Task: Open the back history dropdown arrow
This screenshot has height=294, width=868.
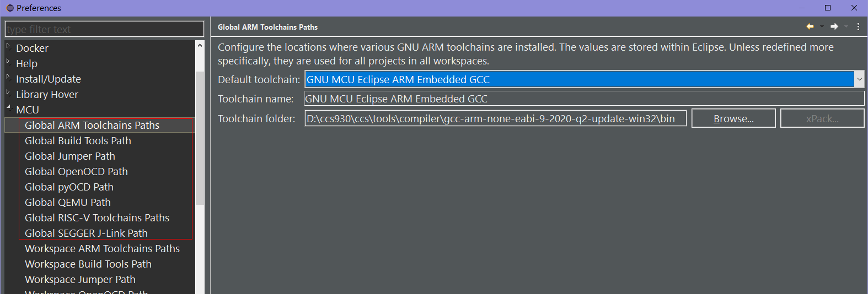Action: (x=822, y=26)
